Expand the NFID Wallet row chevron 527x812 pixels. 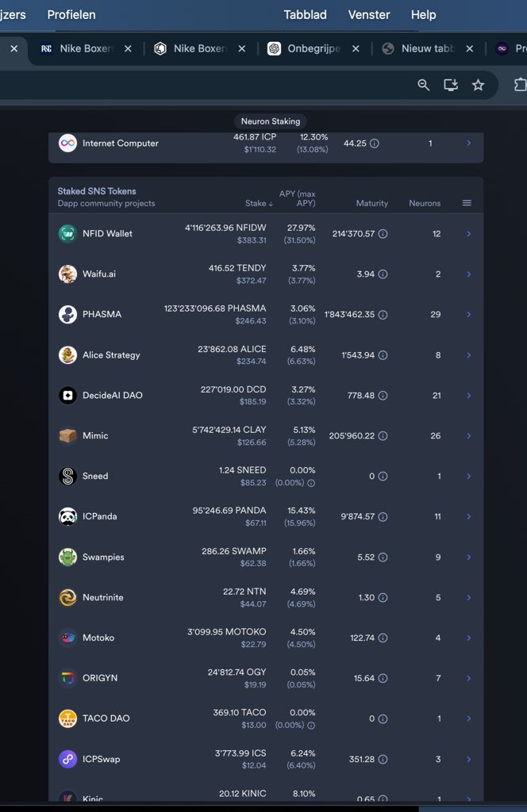pyautogui.click(x=468, y=234)
